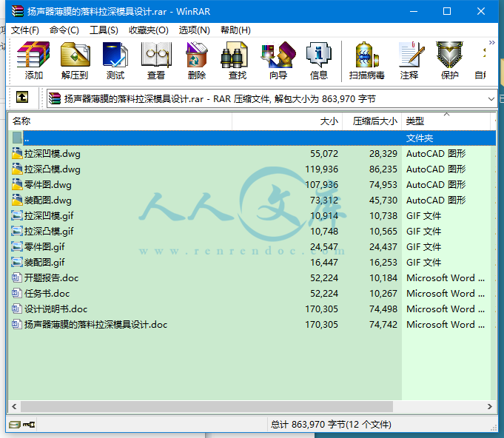Click size value 119,936
Image resolution: width=504 pixels, height=438 pixels.
322,169
